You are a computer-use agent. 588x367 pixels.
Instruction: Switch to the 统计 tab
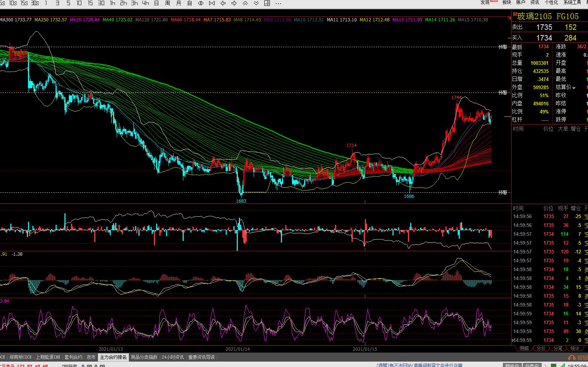pos(575,348)
